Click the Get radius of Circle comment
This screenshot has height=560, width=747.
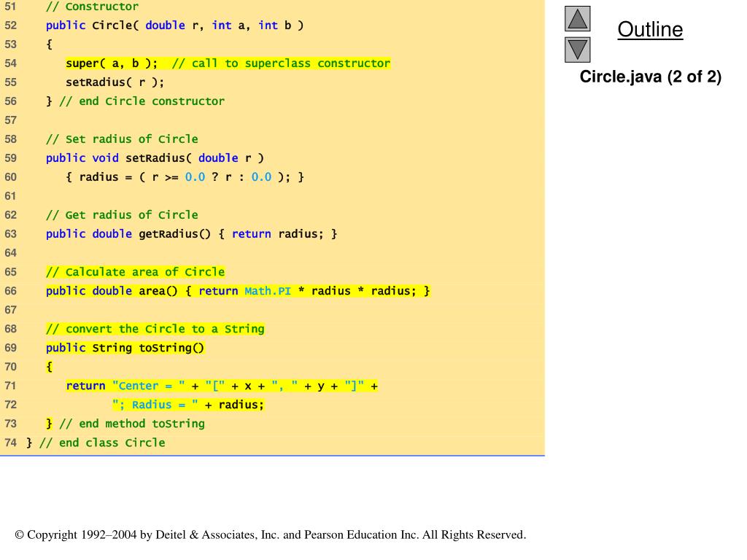tap(122, 215)
